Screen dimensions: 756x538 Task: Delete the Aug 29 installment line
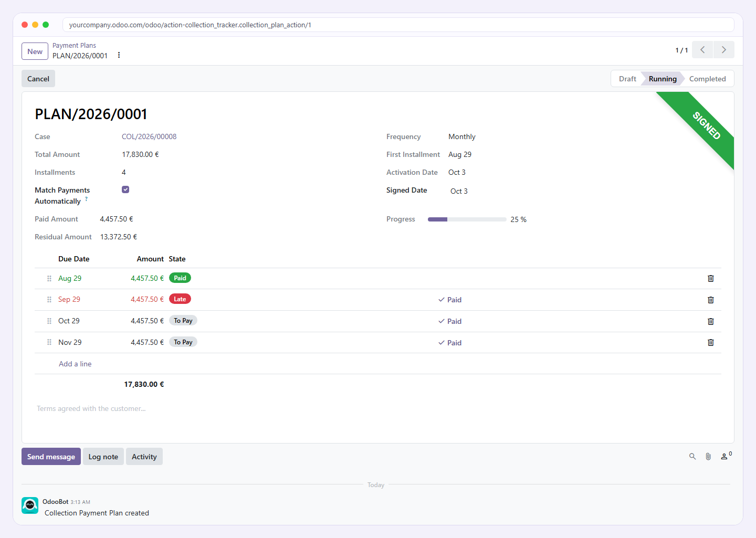[x=710, y=279]
